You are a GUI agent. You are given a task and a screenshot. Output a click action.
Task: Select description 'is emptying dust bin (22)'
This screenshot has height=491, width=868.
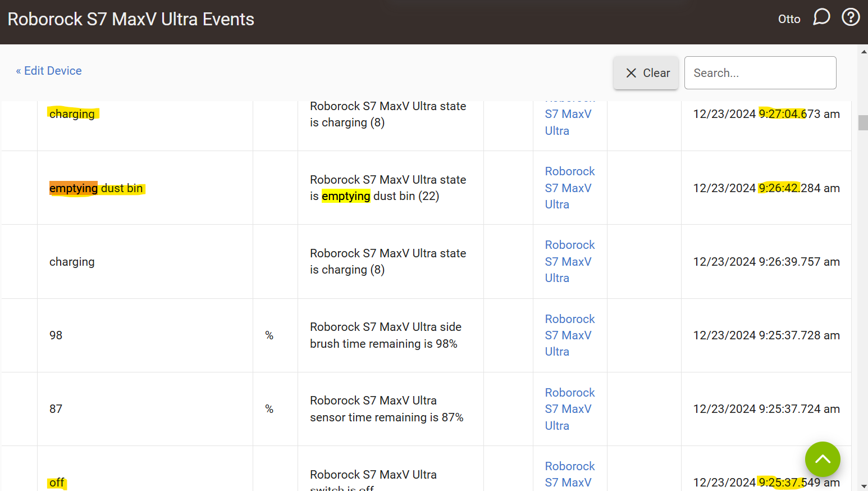[374, 196]
